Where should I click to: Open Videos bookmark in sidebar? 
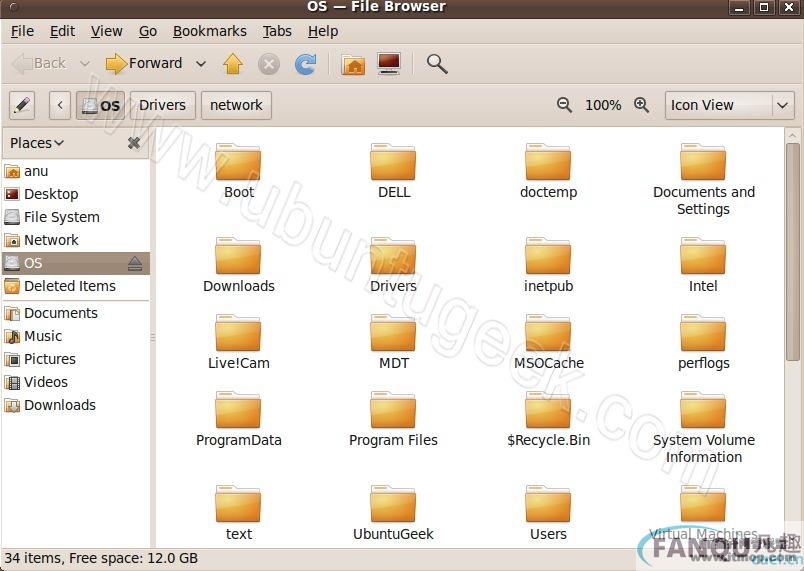(75, 382)
